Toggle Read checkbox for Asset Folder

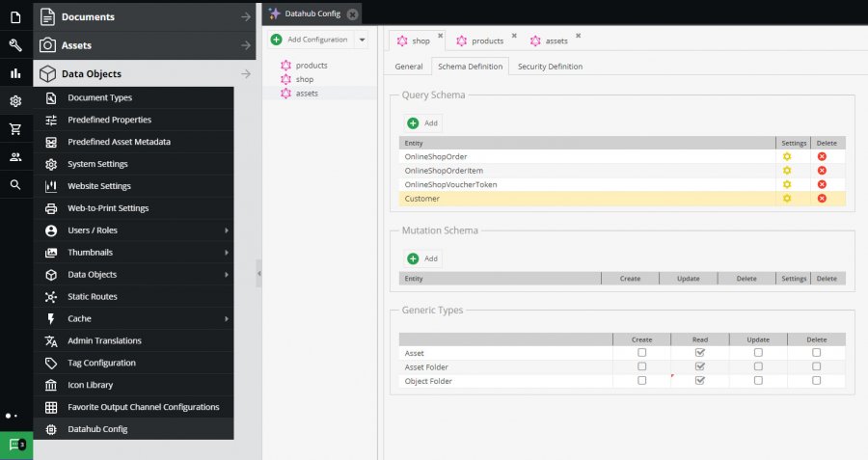700,366
